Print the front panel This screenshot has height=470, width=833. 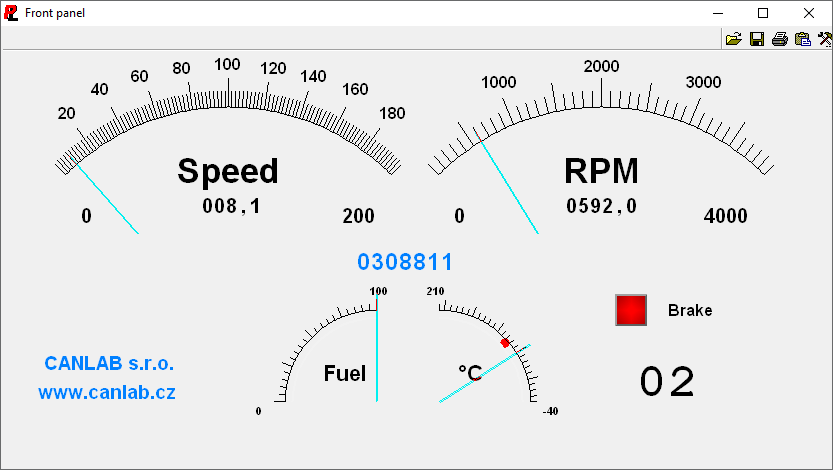[x=779, y=39]
